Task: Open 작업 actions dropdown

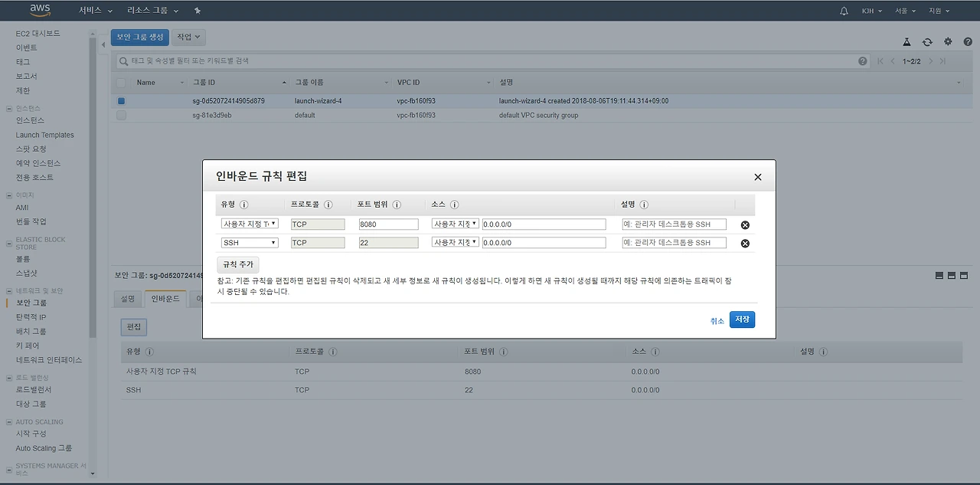Action: coord(188,37)
